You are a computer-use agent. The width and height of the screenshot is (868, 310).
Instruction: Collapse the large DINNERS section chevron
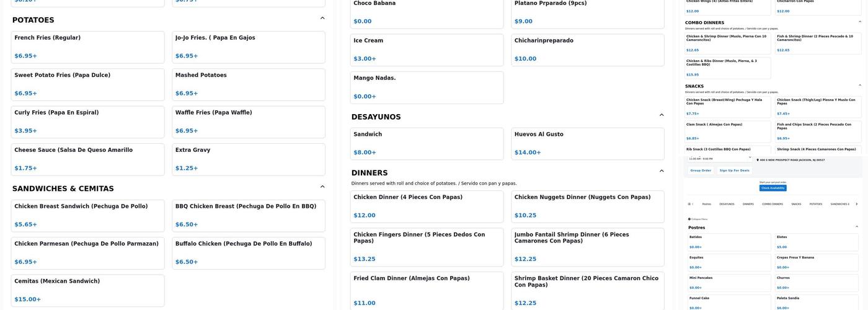coord(662,171)
